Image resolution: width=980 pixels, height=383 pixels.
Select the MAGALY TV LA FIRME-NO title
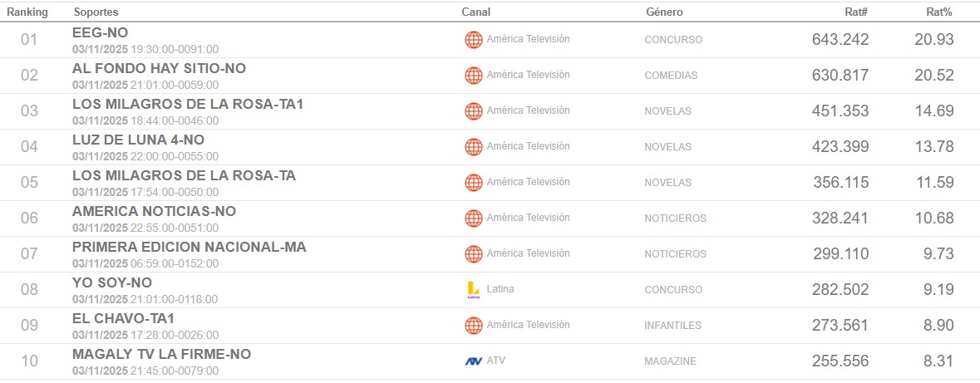pyautogui.click(x=161, y=354)
